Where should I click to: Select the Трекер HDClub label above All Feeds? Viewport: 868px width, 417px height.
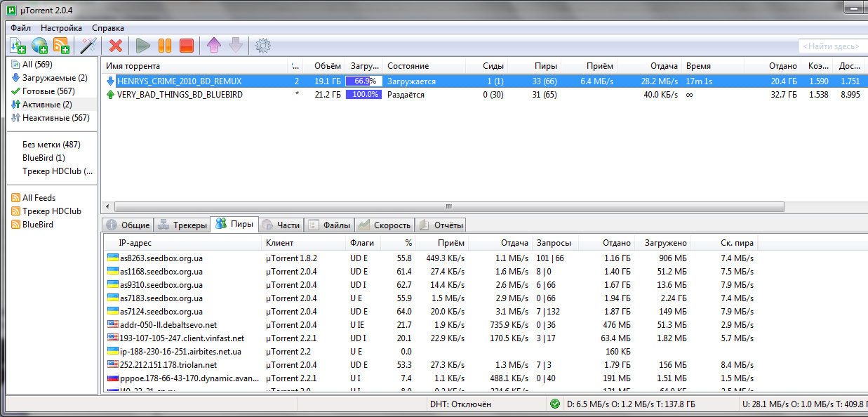click(x=58, y=171)
